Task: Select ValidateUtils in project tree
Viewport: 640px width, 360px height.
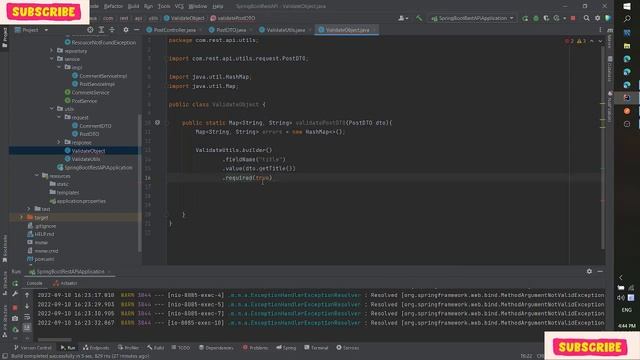Action: (x=86, y=159)
